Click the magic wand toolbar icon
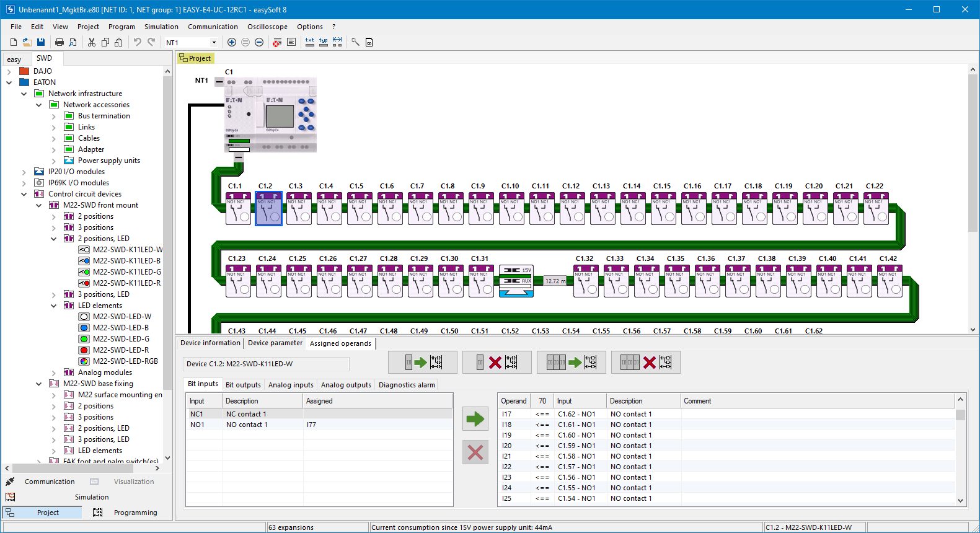 (x=355, y=42)
